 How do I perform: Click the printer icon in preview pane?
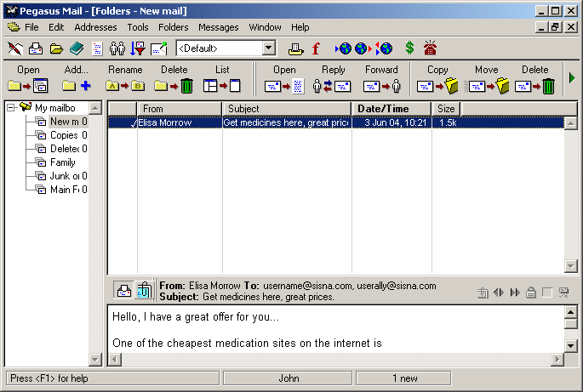123,291
